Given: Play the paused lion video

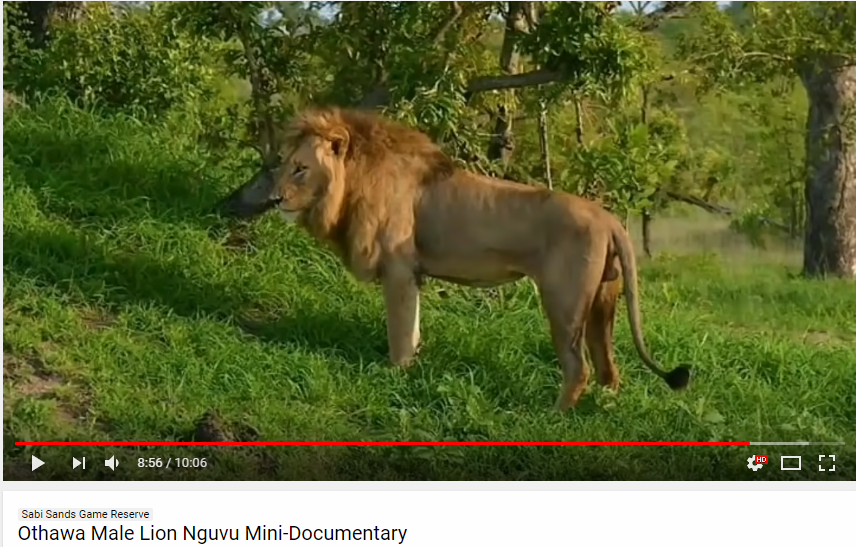Looking at the screenshot, I should (x=38, y=463).
